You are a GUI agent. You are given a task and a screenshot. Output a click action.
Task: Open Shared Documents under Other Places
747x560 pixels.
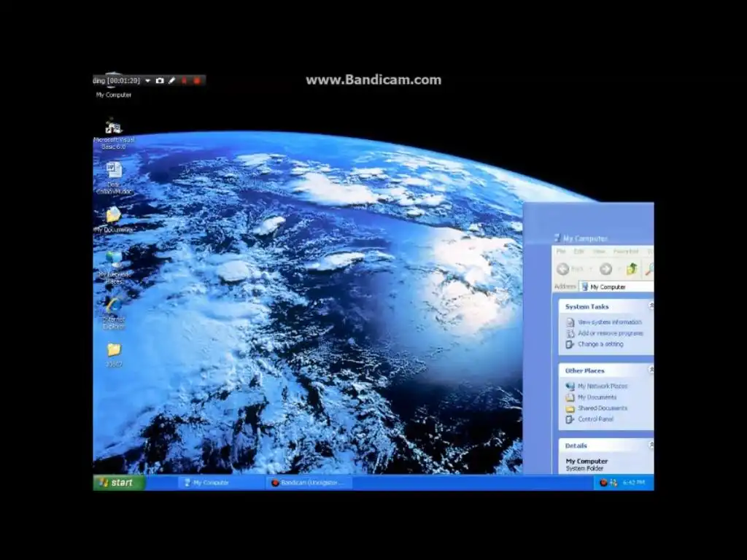[x=602, y=408]
